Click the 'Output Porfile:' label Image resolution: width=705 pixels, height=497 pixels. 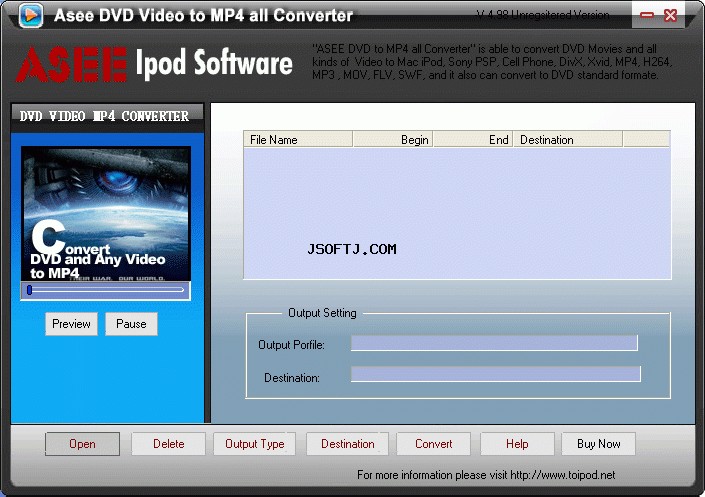tap(291, 345)
